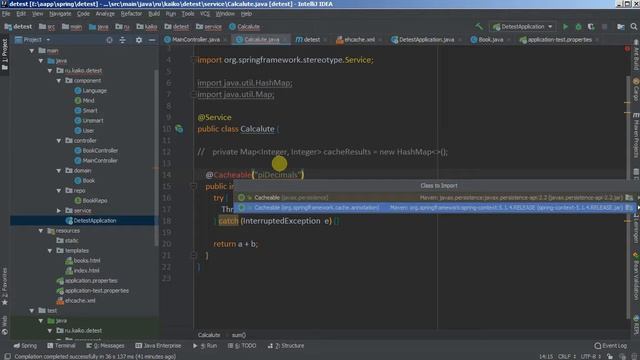Open Run tool window
Image resolution: width=640 pixels, height=360 pixels.
pos(205,346)
